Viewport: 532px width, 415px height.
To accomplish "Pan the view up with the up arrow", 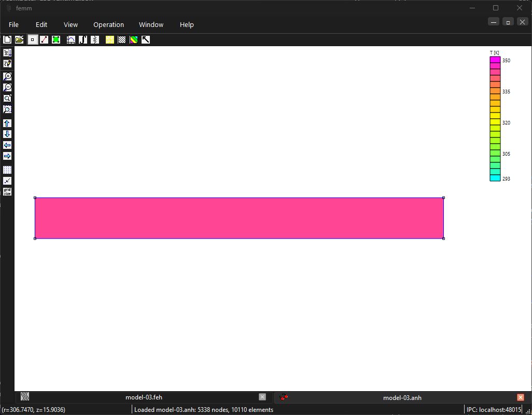I will 7,123.
